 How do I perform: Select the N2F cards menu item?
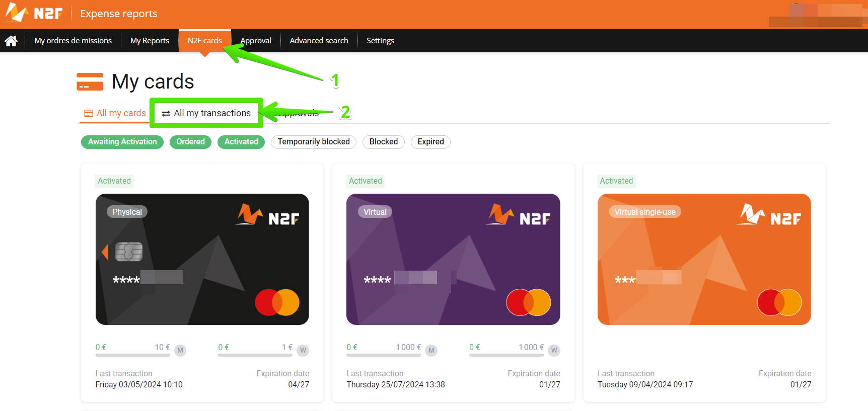(205, 41)
